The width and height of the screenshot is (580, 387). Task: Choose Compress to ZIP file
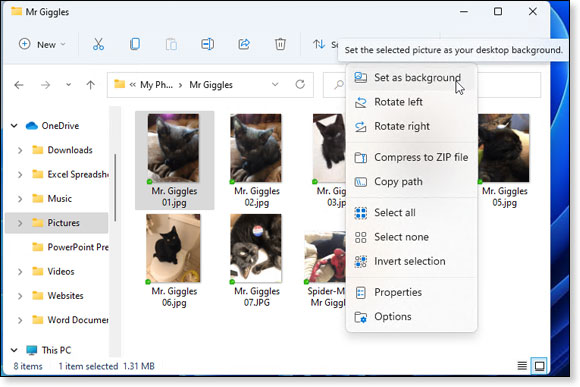(x=412, y=157)
